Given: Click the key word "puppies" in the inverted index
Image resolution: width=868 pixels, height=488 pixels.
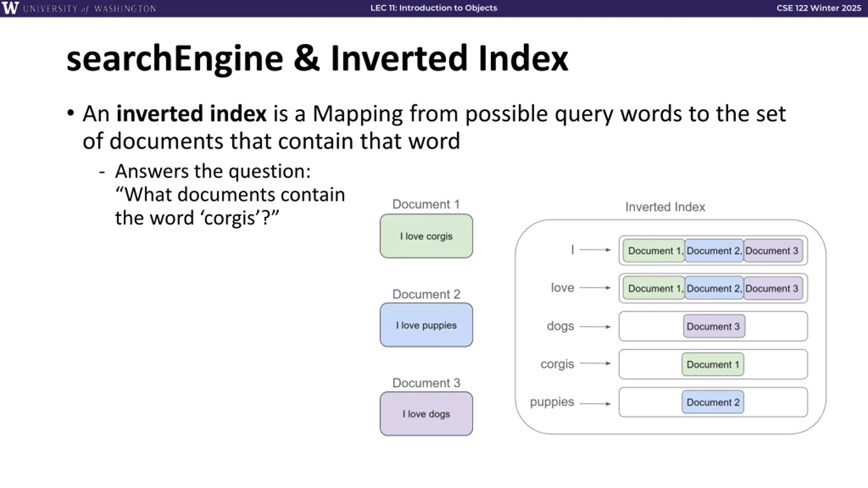Looking at the screenshot, I should (552, 402).
